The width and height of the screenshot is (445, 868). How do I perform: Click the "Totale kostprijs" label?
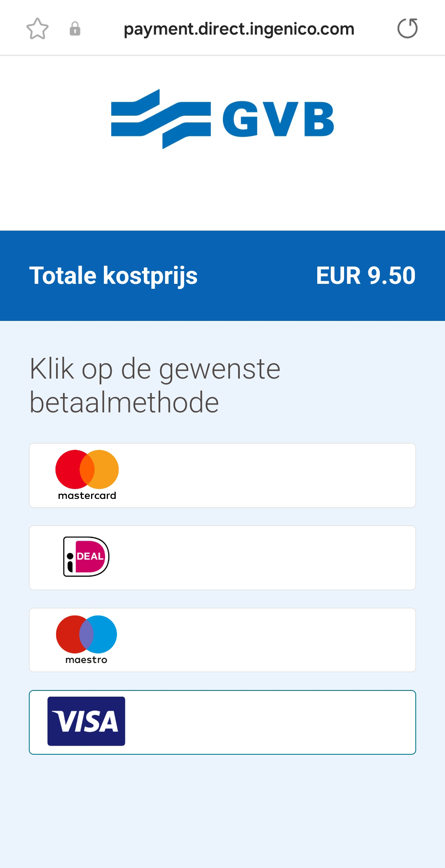tap(113, 276)
